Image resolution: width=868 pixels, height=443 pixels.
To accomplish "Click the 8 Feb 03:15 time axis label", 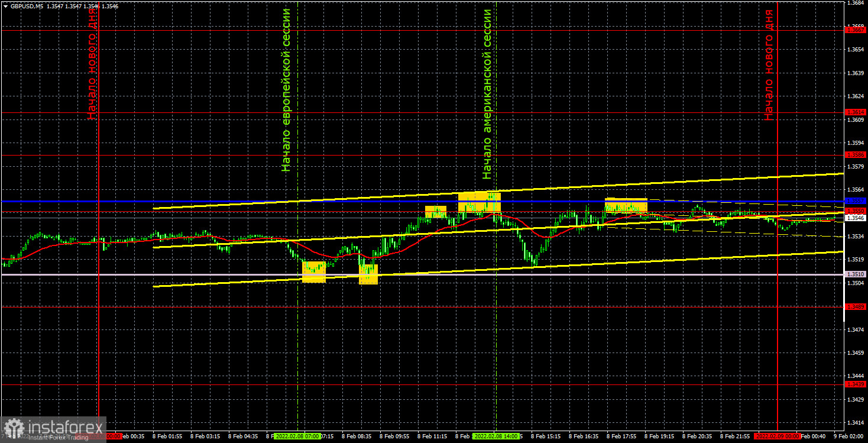I will (x=206, y=436).
